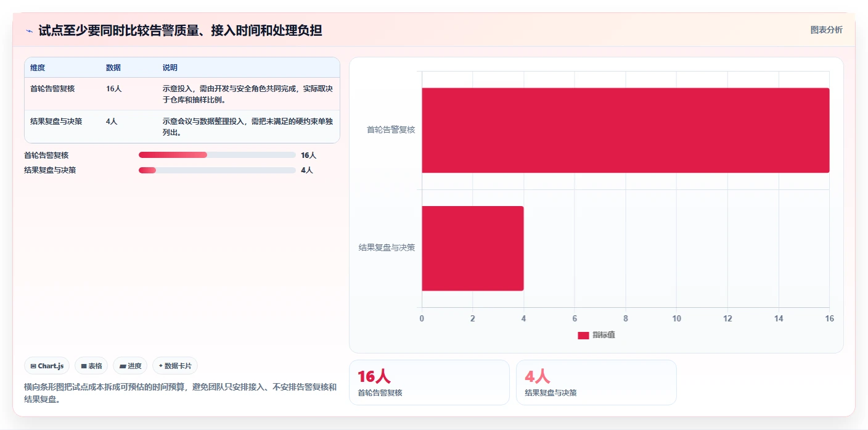Screen dimensions: 868x430
Task: Click the 指标值 legend color swatch
Action: pos(583,335)
